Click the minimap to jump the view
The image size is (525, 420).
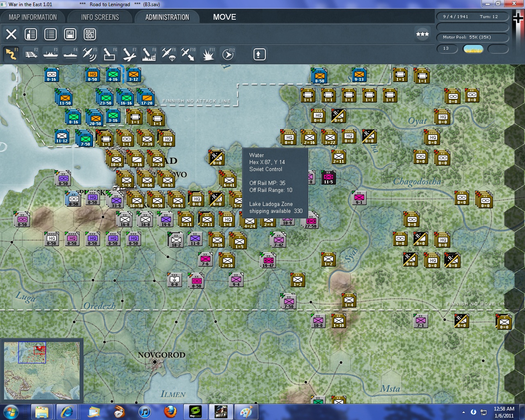(42, 370)
